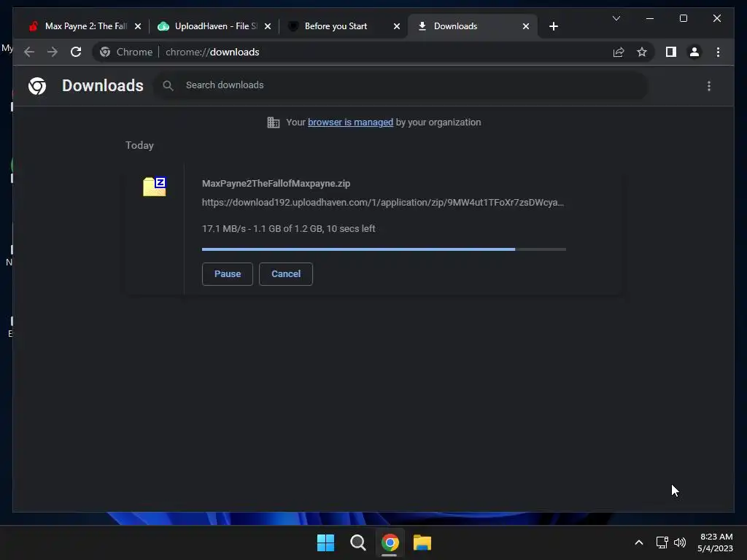
Task: Minimize the Chrome window
Action: [x=650, y=18]
